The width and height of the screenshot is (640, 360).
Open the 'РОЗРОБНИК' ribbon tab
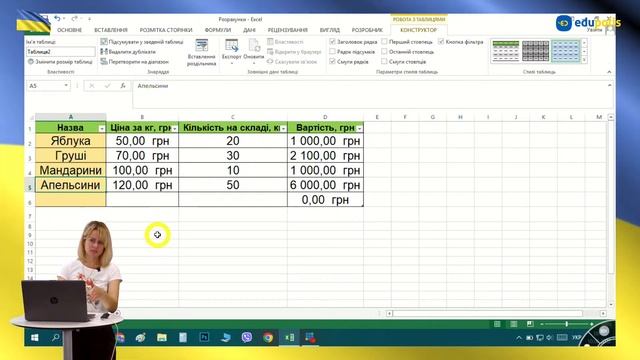click(x=367, y=30)
